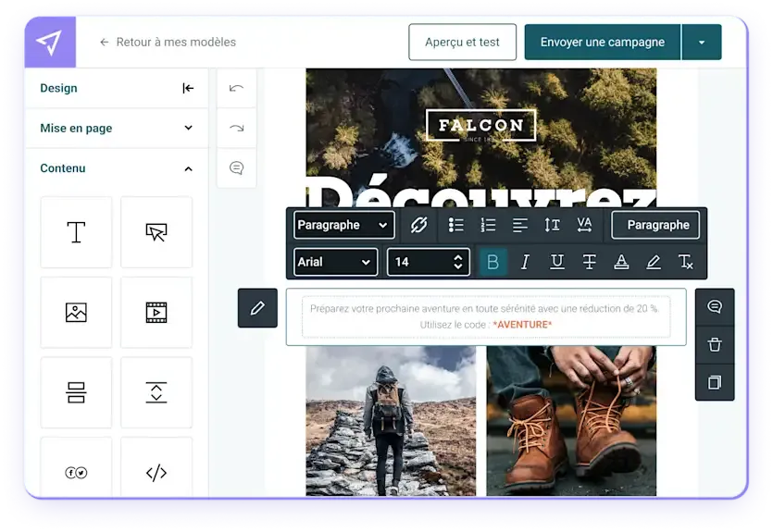Toggle underline formatting

[x=556, y=262]
